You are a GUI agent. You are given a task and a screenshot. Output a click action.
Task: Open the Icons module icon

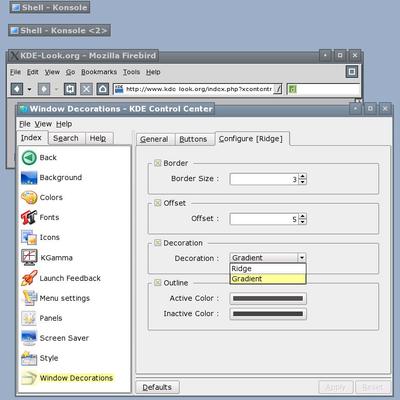(29, 237)
